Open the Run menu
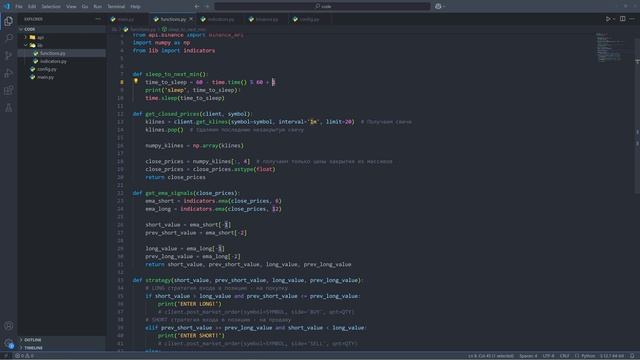This screenshot has height=360, width=640. (x=98, y=7)
